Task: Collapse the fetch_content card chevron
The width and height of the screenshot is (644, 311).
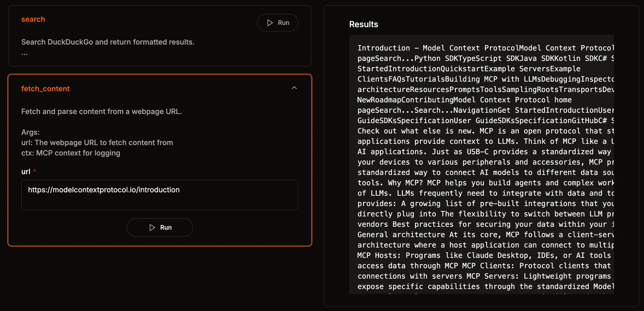Action: pyautogui.click(x=294, y=88)
